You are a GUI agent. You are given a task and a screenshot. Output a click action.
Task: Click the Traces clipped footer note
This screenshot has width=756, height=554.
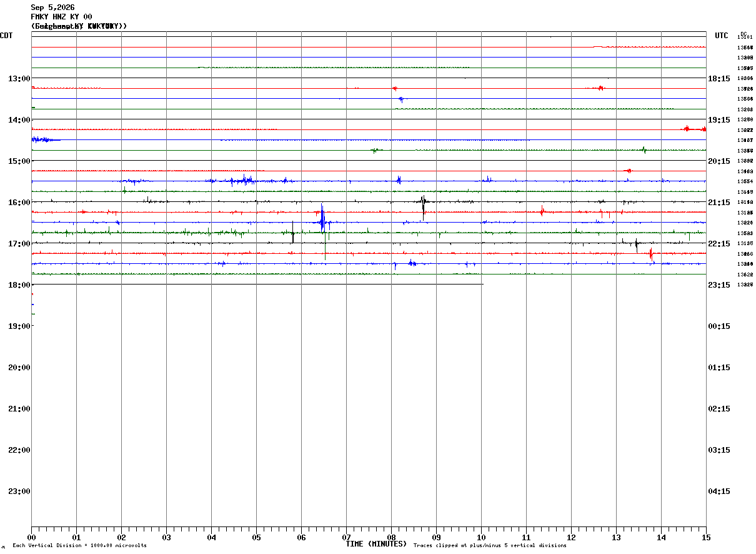pos(490,545)
